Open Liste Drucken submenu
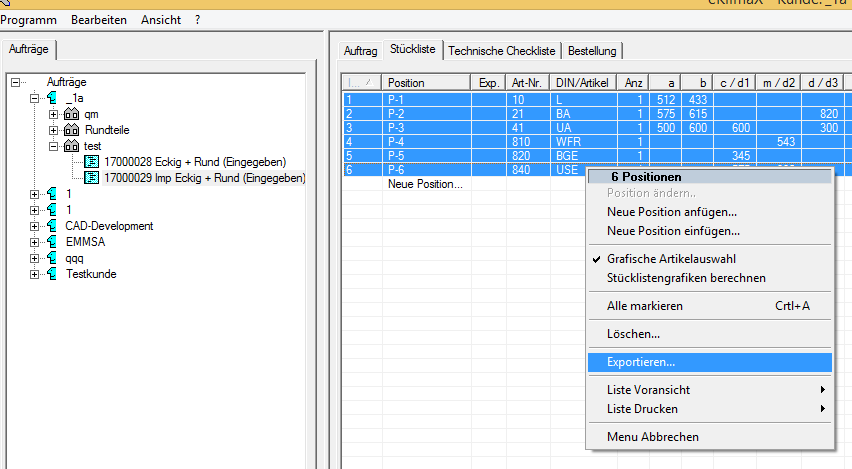This screenshot has width=852, height=469. [x=710, y=409]
